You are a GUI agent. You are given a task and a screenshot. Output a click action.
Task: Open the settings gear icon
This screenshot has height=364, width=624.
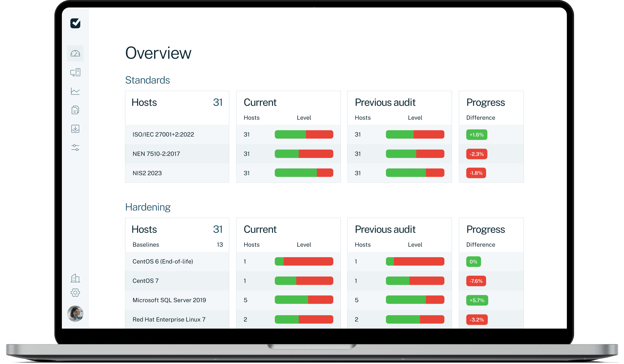click(x=75, y=293)
